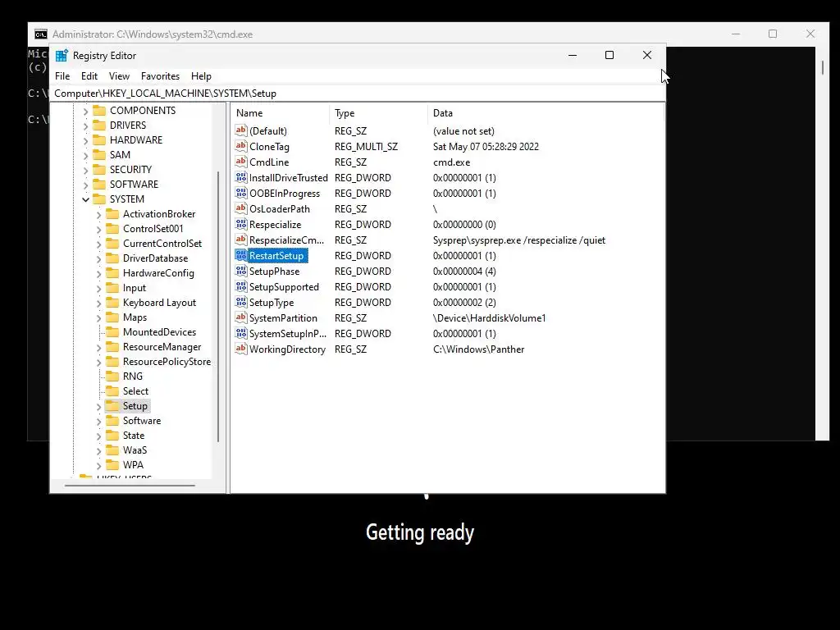Click the SOFTWARE hive folder icon
Screen dimensions: 840x630
(99, 185)
